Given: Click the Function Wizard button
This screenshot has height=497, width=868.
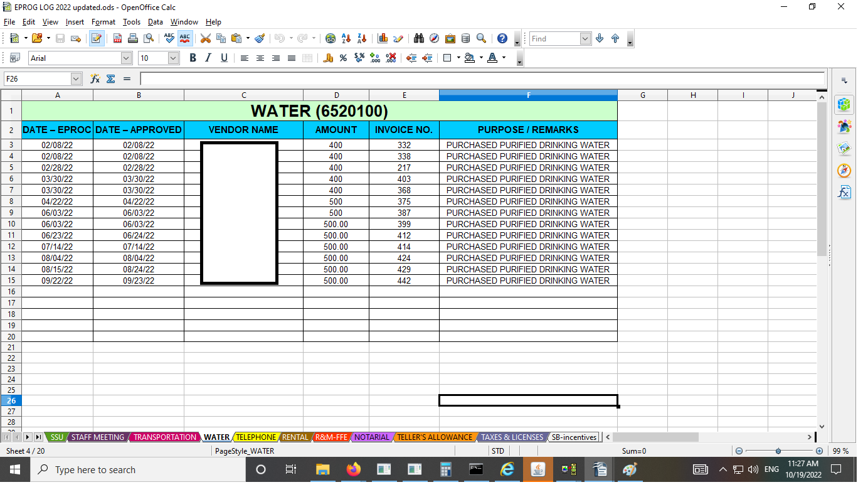Looking at the screenshot, I should pyautogui.click(x=95, y=79).
